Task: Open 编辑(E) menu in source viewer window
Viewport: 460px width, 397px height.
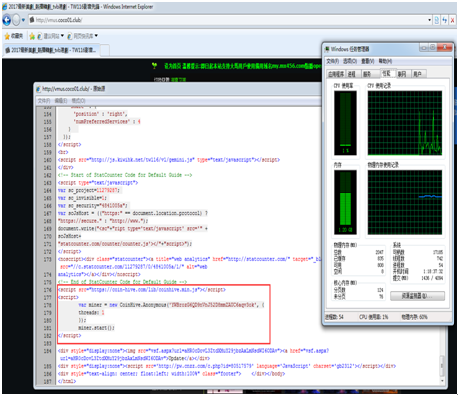Action: coord(61,101)
